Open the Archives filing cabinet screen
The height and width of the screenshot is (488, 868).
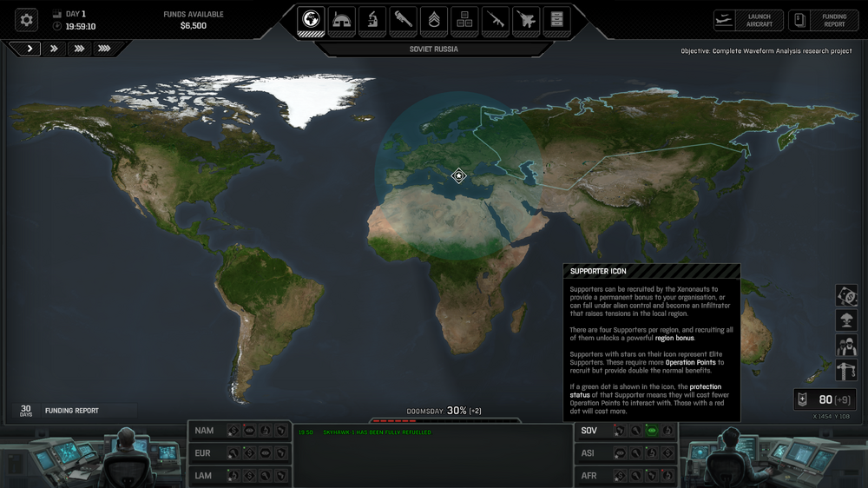[x=557, y=20]
